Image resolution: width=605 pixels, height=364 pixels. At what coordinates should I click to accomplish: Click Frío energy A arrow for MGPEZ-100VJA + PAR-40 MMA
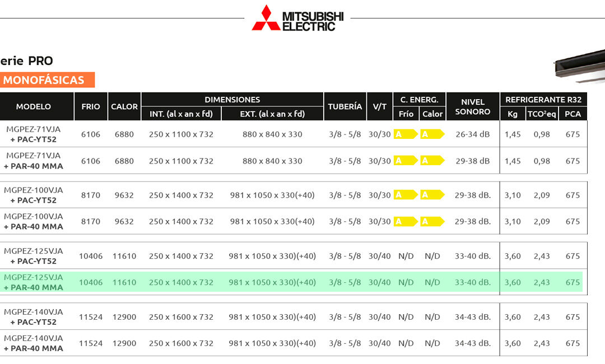coord(406,221)
